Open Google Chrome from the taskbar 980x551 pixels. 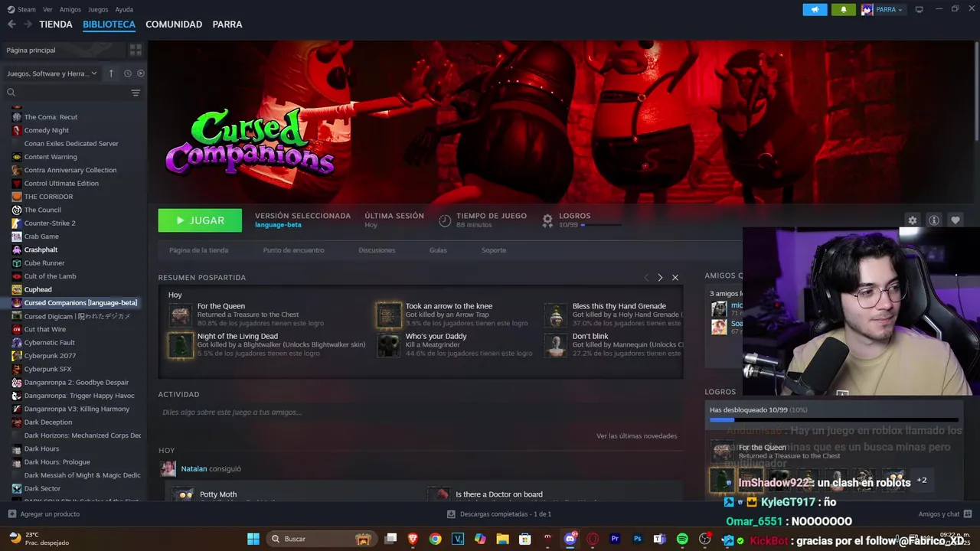point(435,539)
